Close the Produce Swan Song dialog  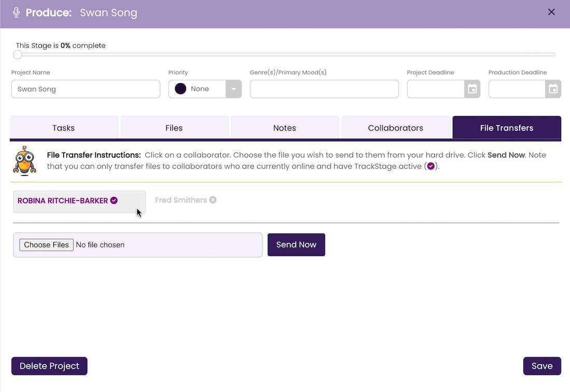click(551, 12)
